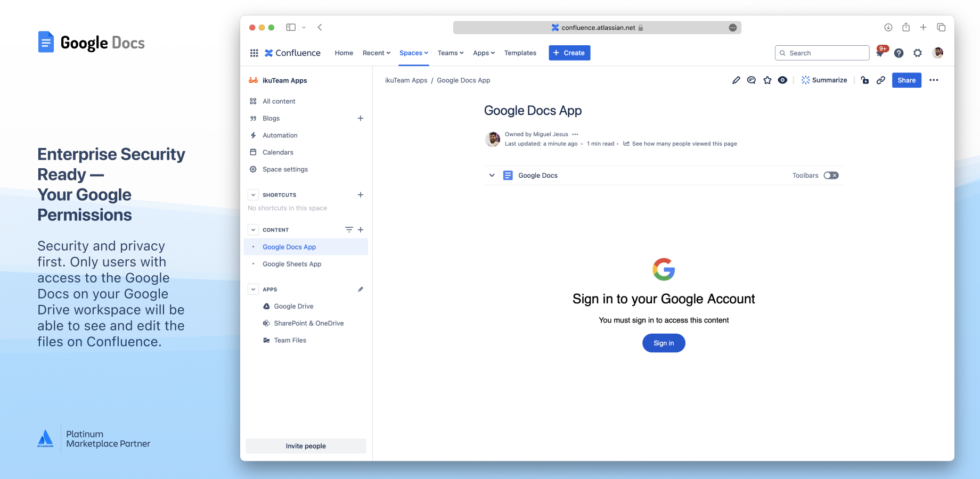The image size is (980, 479).
Task: Open the user profile avatar
Action: click(938, 53)
